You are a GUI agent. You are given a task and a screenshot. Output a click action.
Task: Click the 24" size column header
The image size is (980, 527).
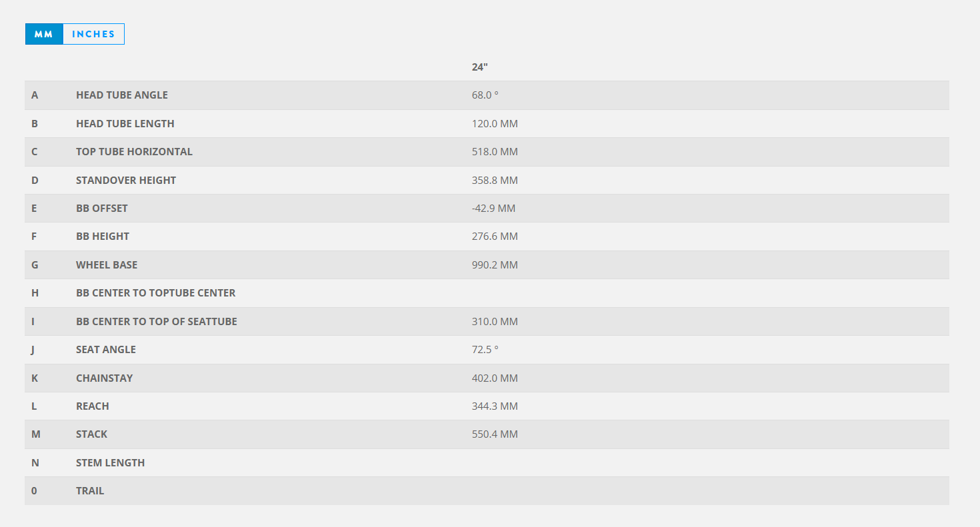(x=480, y=67)
